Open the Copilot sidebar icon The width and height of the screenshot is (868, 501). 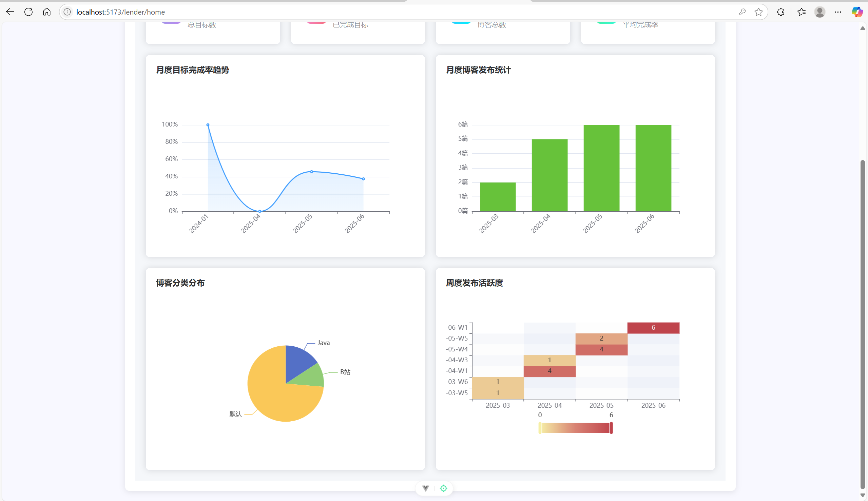pos(857,12)
